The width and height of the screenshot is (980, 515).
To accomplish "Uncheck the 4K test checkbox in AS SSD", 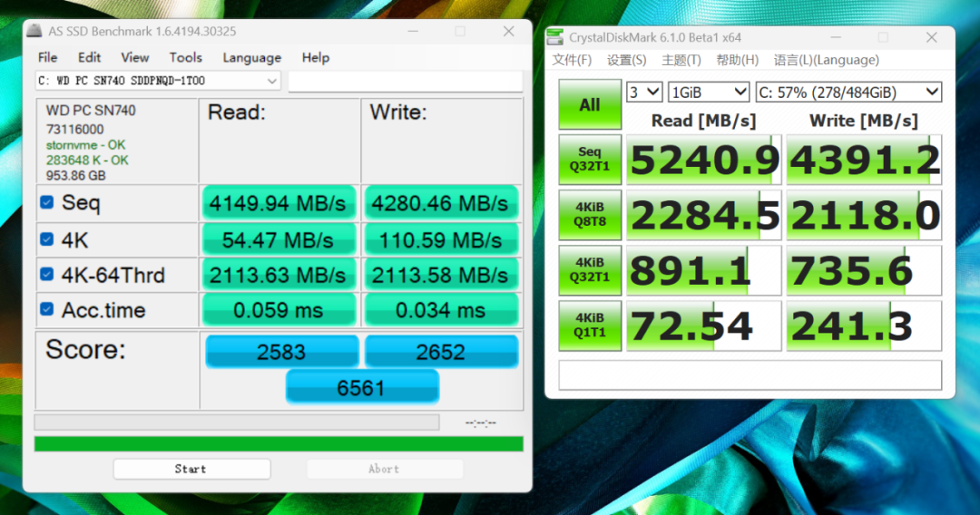I will pyautogui.click(x=47, y=239).
